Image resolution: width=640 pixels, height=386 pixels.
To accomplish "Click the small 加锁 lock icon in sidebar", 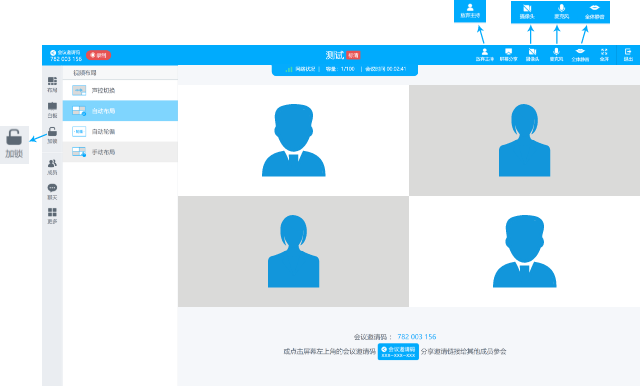I will click(52, 135).
